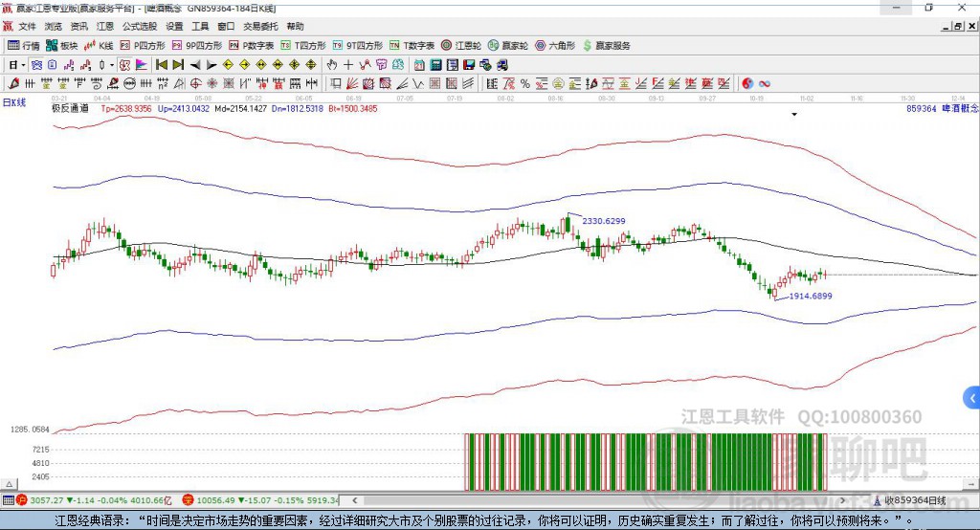The width and height of the screenshot is (980, 530).
Task: Open the 公式选股 menu
Action: pyautogui.click(x=139, y=27)
